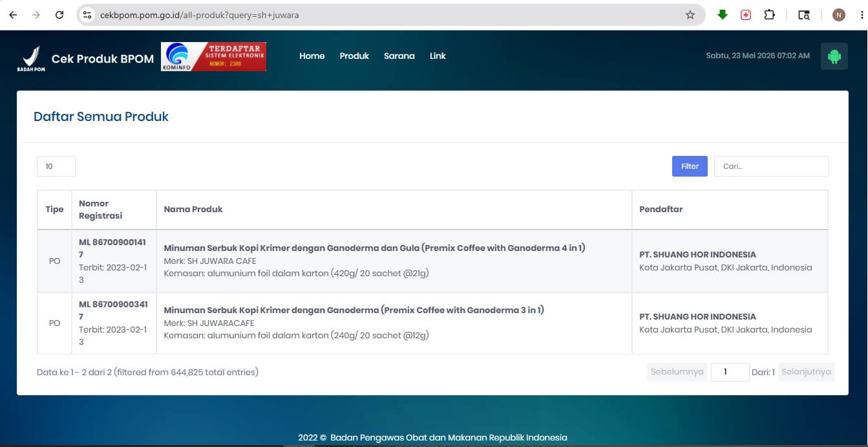Select the Nomor Registrasi column header
Image resolution: width=868 pixels, height=447 pixels.
pyautogui.click(x=114, y=210)
